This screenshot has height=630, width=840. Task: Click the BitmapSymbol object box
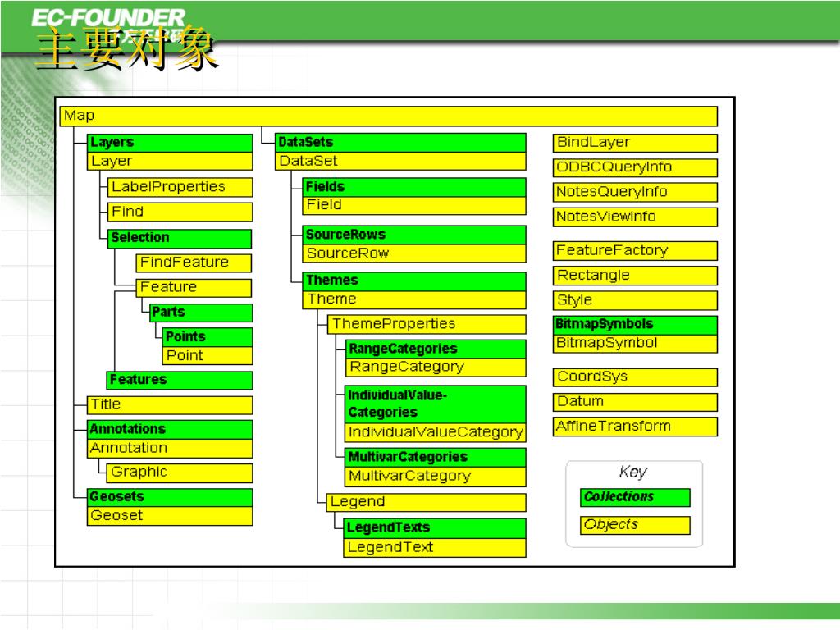coord(635,344)
